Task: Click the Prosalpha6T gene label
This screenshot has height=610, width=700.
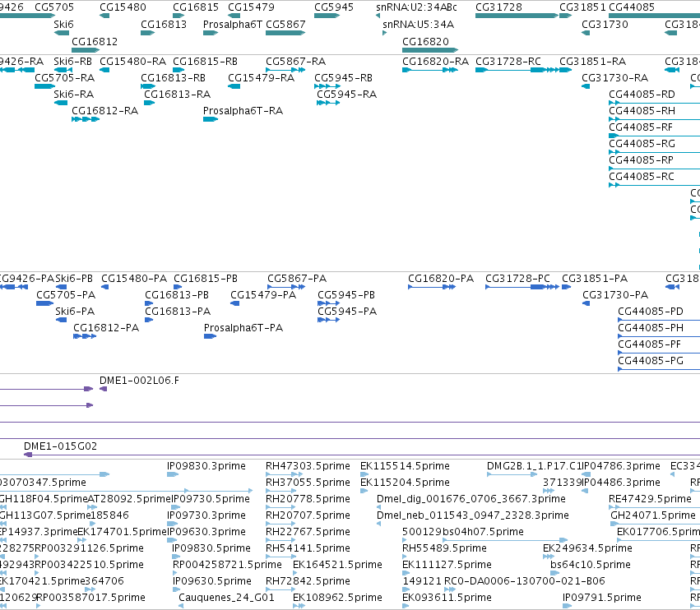Action: [x=233, y=24]
